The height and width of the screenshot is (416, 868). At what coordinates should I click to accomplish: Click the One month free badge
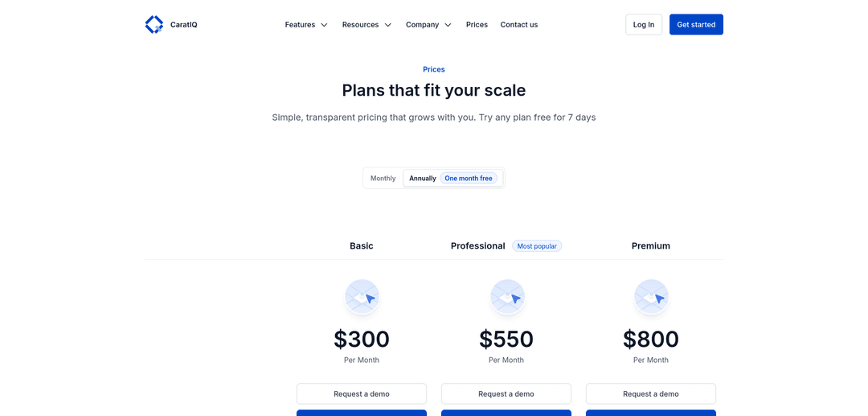click(x=469, y=179)
